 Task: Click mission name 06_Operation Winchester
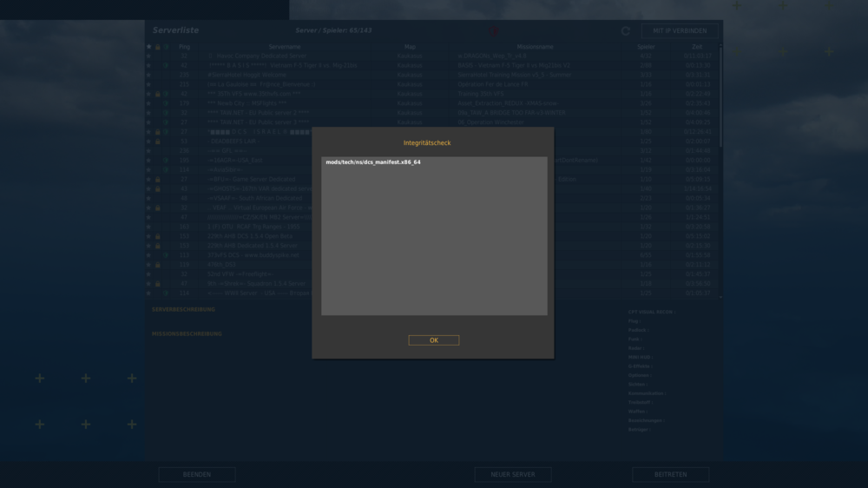[490, 122]
